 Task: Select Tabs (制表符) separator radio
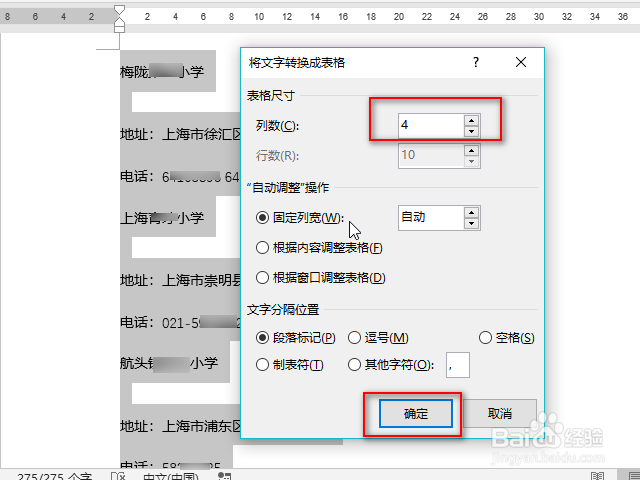(x=262, y=364)
